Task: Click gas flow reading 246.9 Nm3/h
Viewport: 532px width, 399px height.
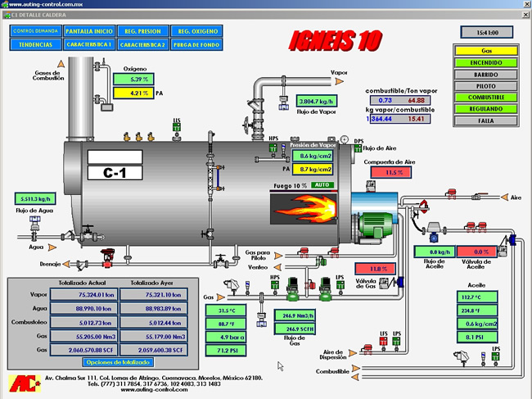Action: click(295, 315)
